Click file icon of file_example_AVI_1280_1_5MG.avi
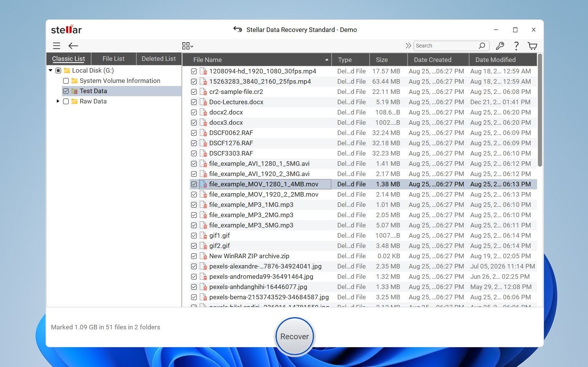 (203, 164)
